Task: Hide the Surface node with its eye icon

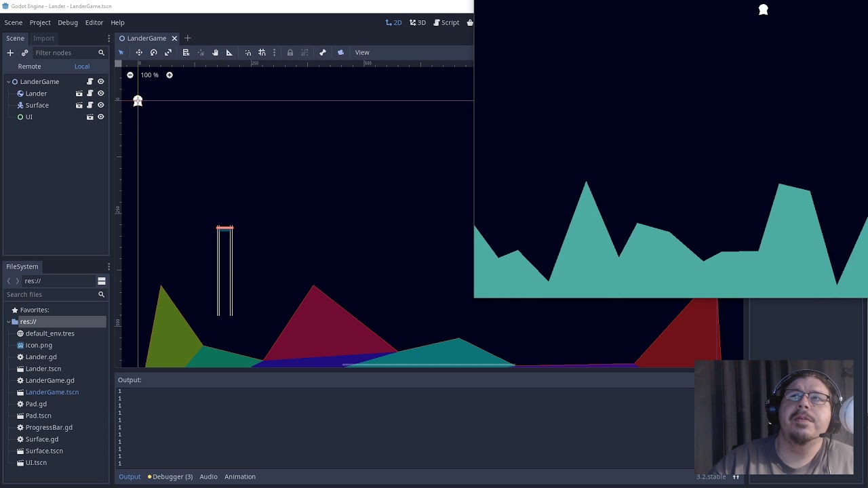Action: click(101, 105)
